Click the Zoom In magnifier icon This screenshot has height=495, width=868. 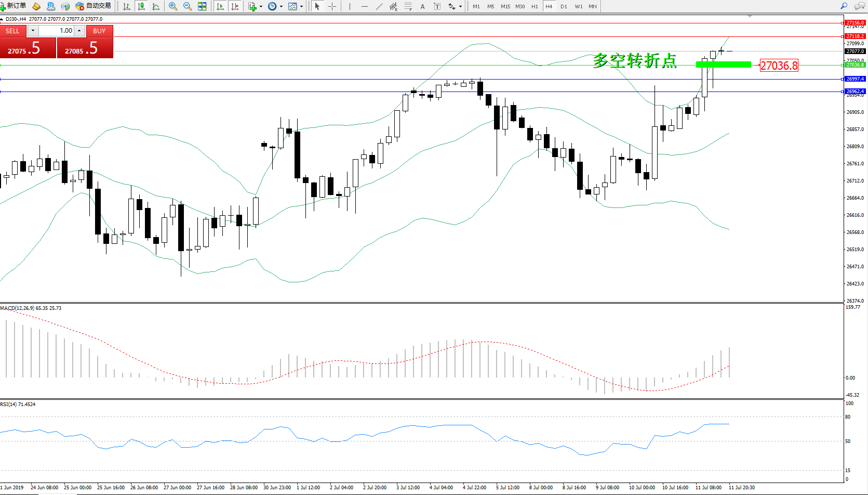coord(173,6)
